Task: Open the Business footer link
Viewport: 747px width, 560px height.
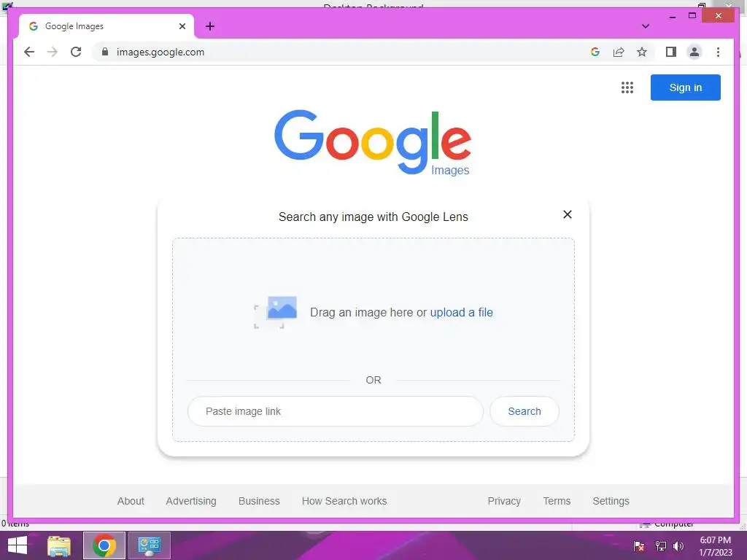Action: tap(259, 501)
